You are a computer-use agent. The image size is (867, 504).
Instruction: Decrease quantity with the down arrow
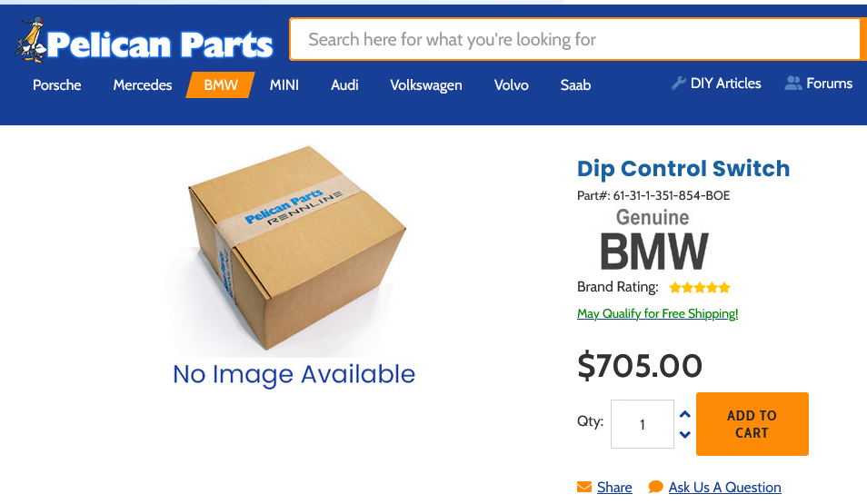click(x=685, y=434)
